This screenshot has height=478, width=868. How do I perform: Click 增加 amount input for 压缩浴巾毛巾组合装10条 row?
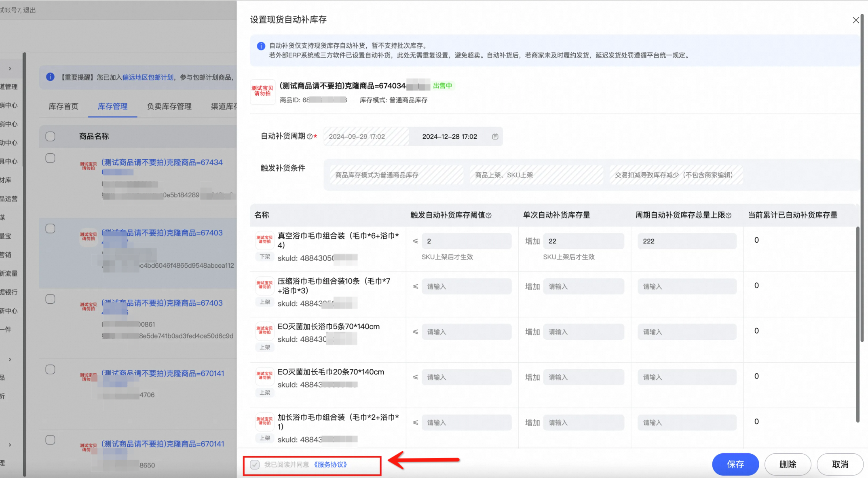pyautogui.click(x=583, y=286)
